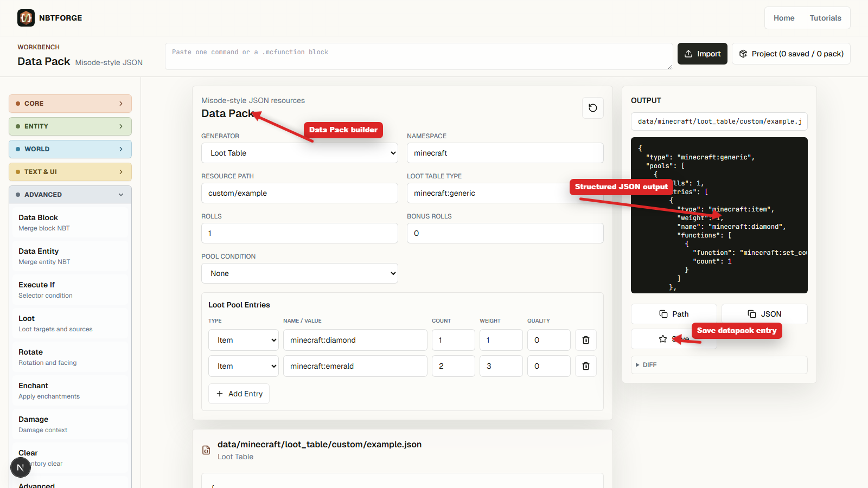
Task: Expand the WORLD category
Action: pyautogui.click(x=70, y=149)
